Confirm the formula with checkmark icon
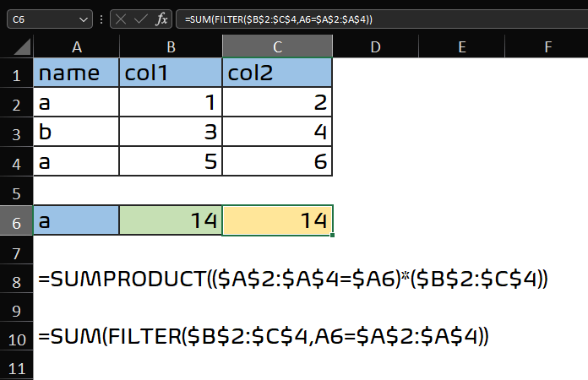The width and height of the screenshot is (588, 380). tap(140, 19)
